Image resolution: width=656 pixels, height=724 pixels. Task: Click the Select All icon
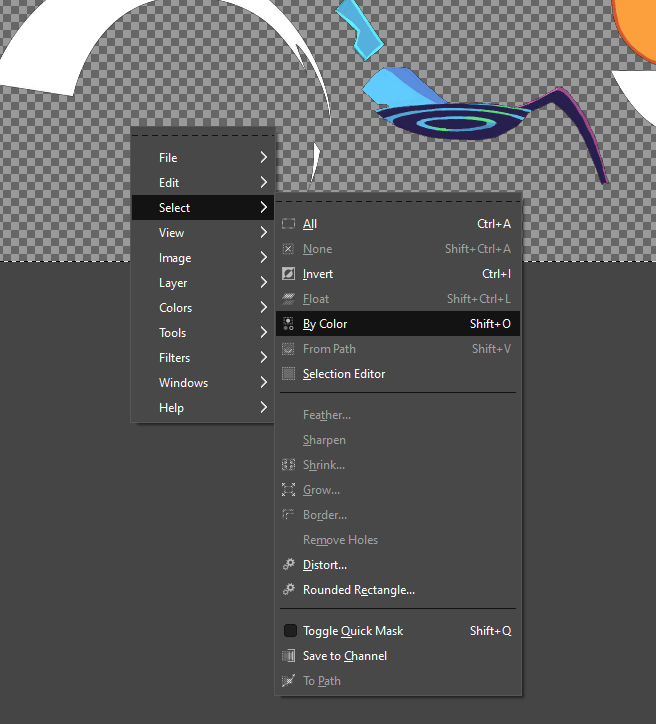coord(288,224)
